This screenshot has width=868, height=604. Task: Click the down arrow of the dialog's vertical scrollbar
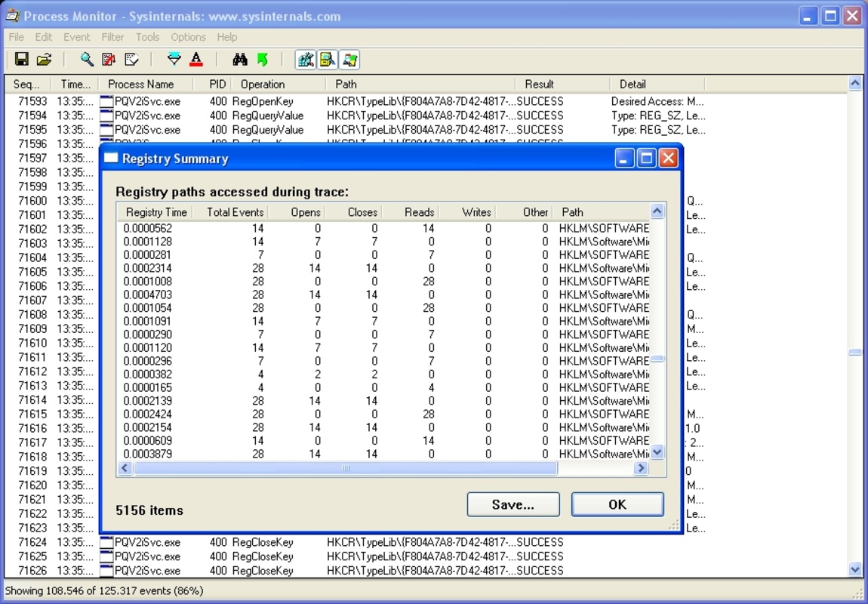tap(657, 452)
